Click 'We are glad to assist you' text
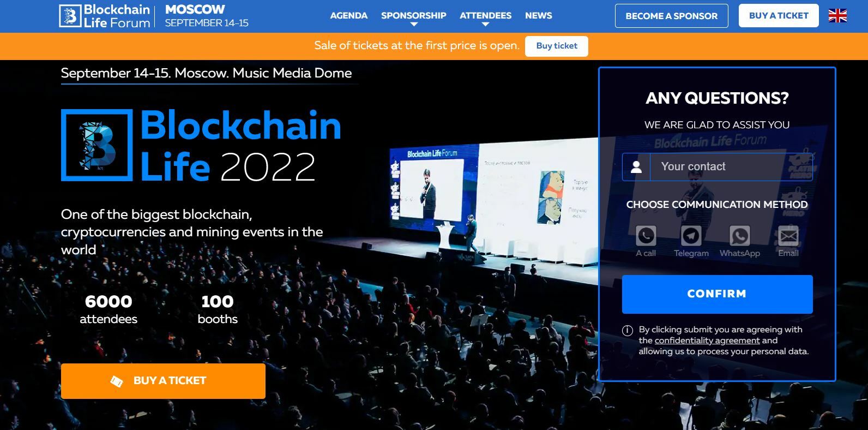This screenshot has height=430, width=868. click(x=717, y=125)
